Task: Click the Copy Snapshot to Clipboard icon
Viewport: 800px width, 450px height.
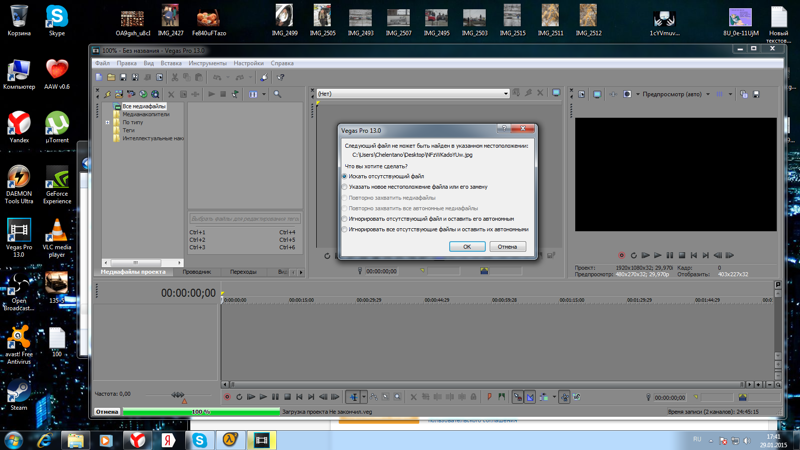Action: click(744, 94)
